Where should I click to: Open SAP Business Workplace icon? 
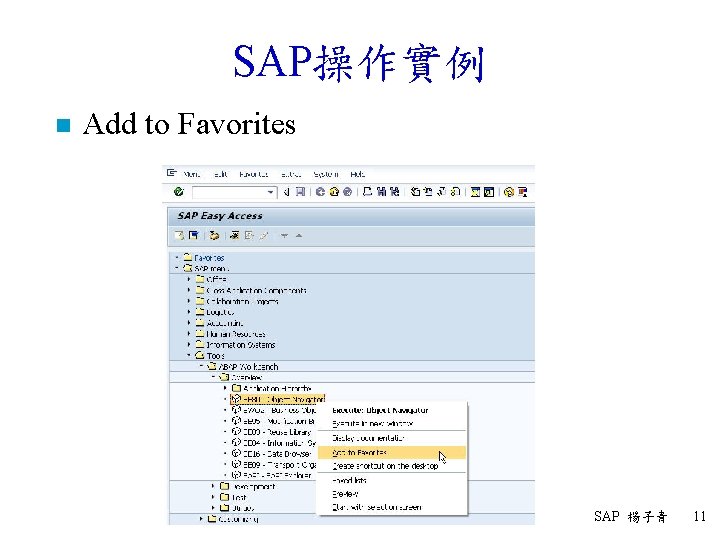tap(214, 236)
